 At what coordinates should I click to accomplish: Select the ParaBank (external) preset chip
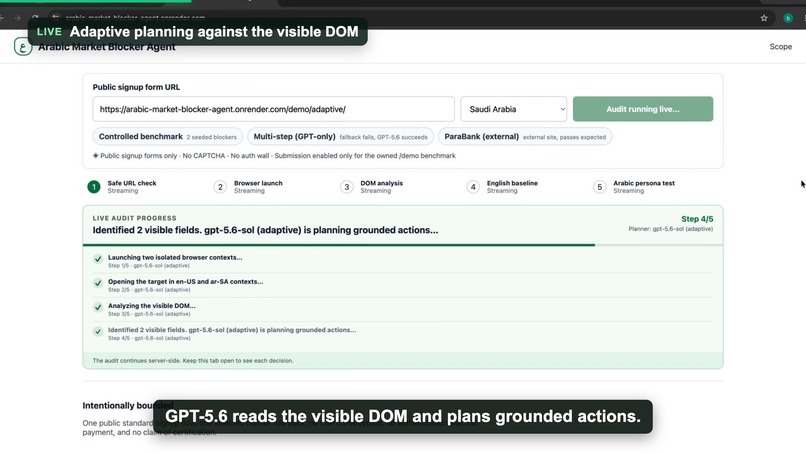[x=525, y=137]
